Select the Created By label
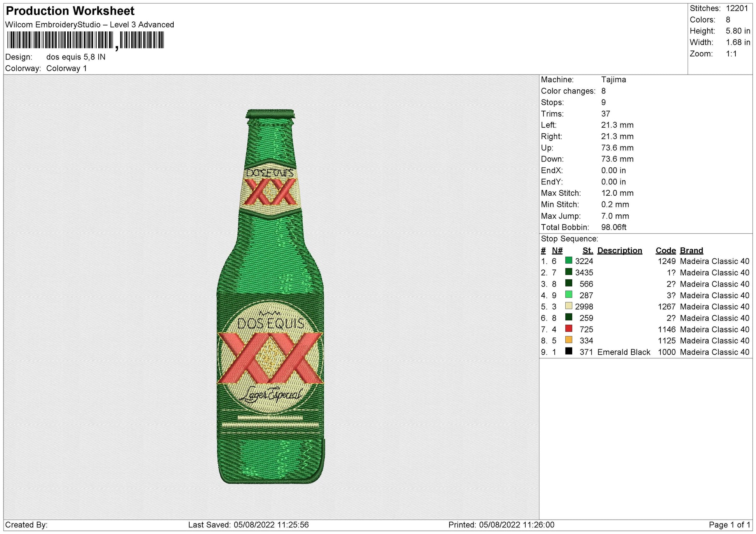Screen dimensions: 756x534 (x=26, y=525)
